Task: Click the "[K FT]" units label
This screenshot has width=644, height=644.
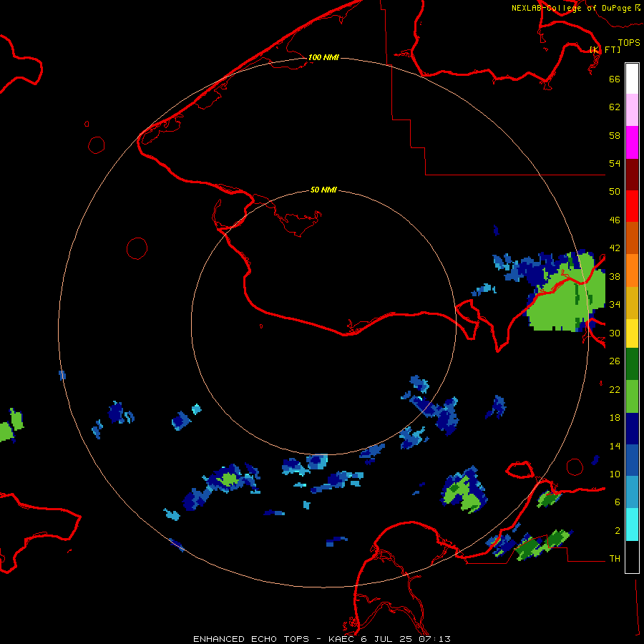Action: (x=605, y=49)
